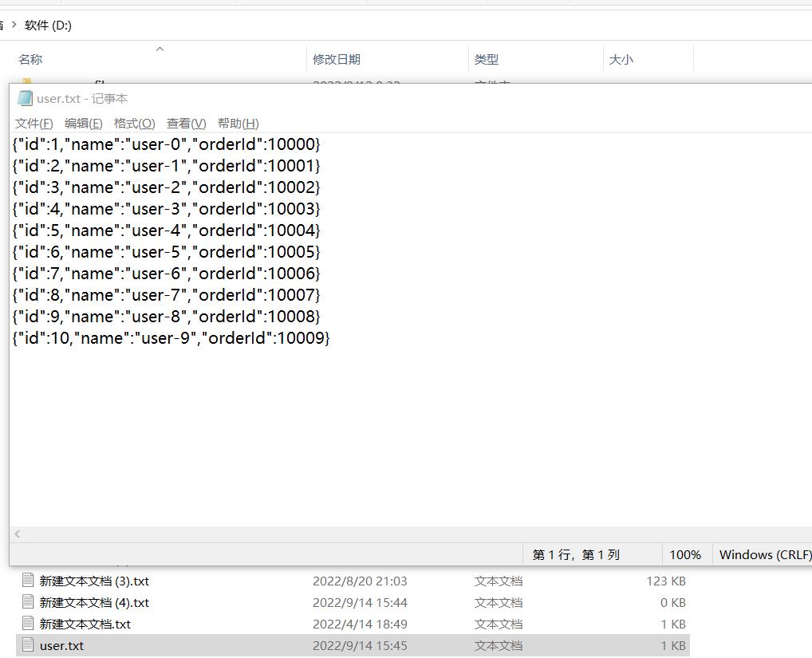
Task: Click the Windows (CRLF) indicator in the status bar
Action: click(x=762, y=554)
